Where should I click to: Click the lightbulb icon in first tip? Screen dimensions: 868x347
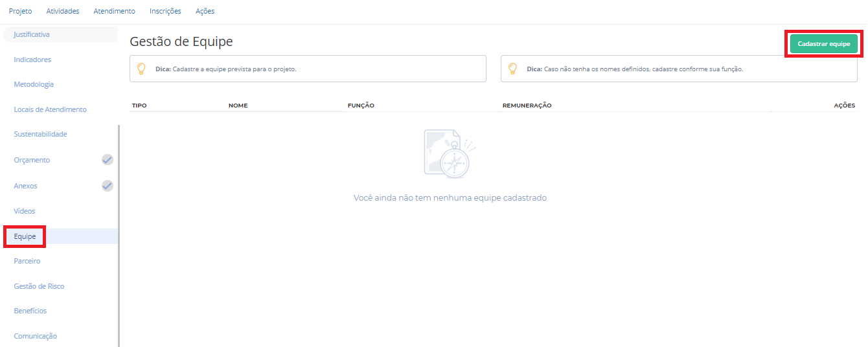(x=141, y=69)
